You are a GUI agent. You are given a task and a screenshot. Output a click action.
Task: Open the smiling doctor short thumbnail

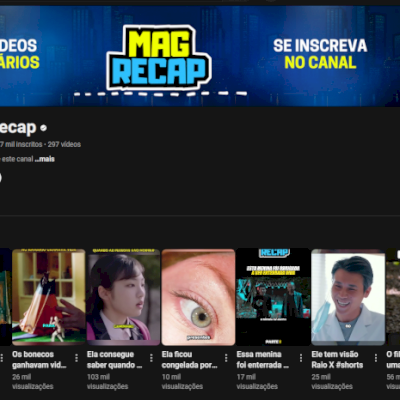click(x=348, y=297)
